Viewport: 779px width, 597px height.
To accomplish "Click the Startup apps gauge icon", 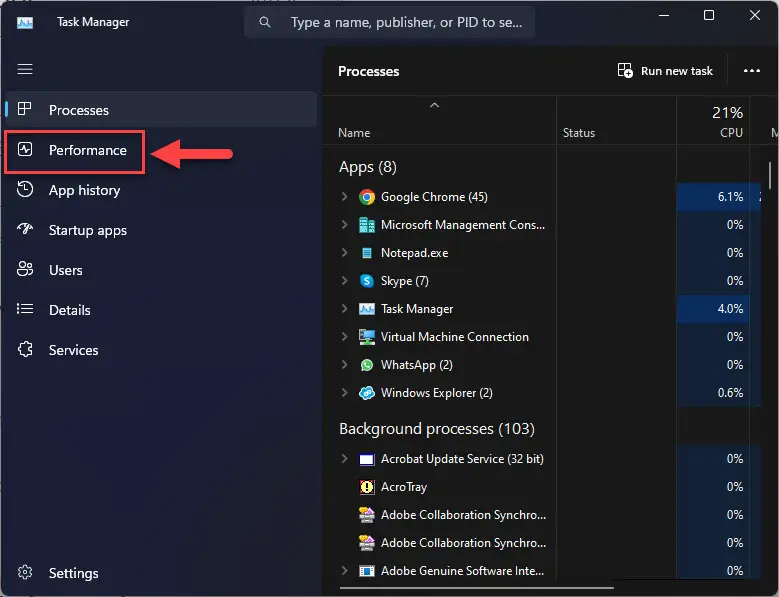I will click(25, 229).
